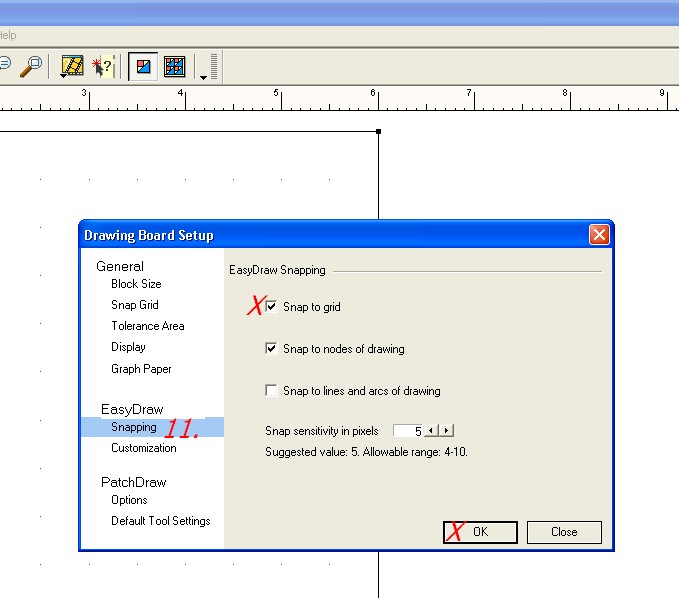The height and width of the screenshot is (598, 679).
Task: Click the Help menu
Action: [x=7, y=35]
